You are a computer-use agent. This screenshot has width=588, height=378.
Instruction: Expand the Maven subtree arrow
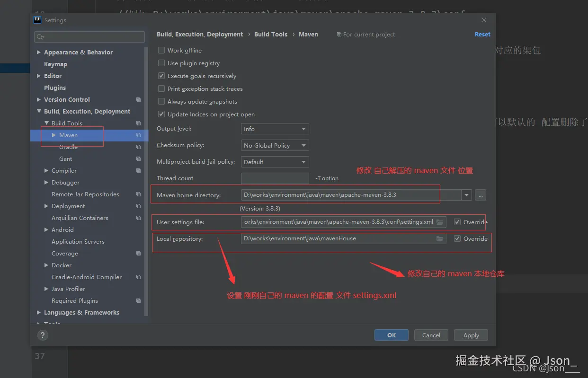coord(54,135)
